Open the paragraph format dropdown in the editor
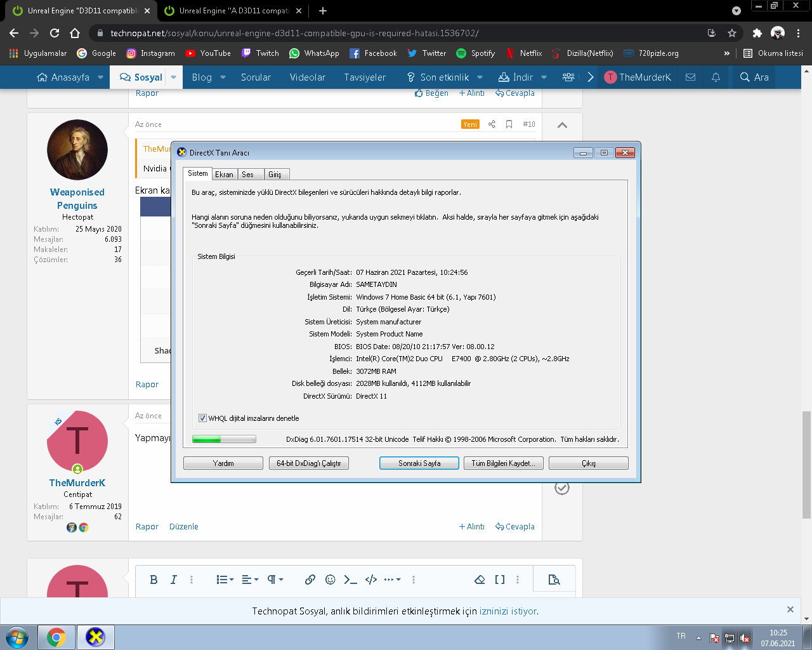This screenshot has height=650, width=812. point(275,580)
